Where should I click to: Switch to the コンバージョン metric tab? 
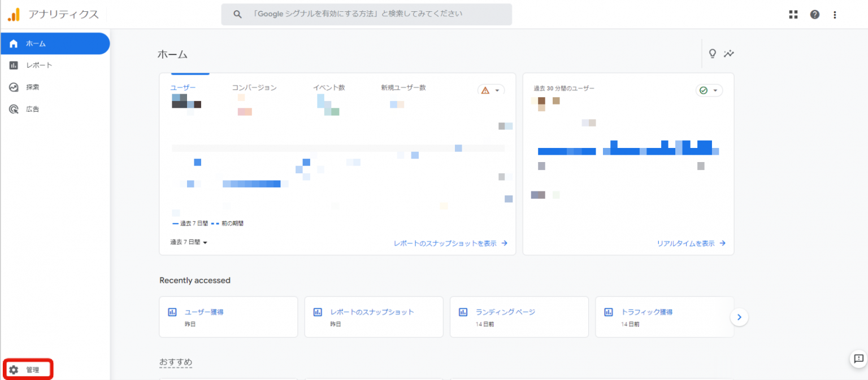tap(254, 88)
